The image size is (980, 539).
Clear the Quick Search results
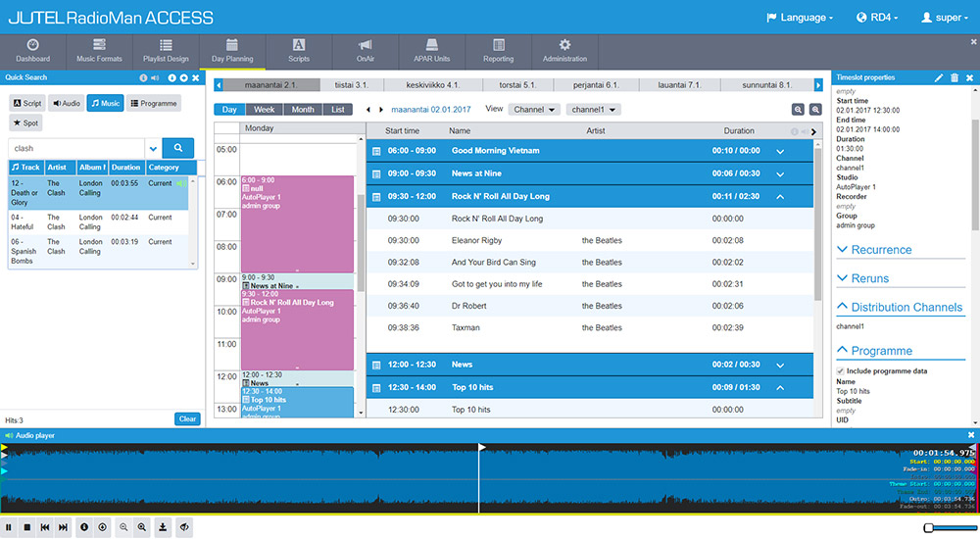point(187,418)
